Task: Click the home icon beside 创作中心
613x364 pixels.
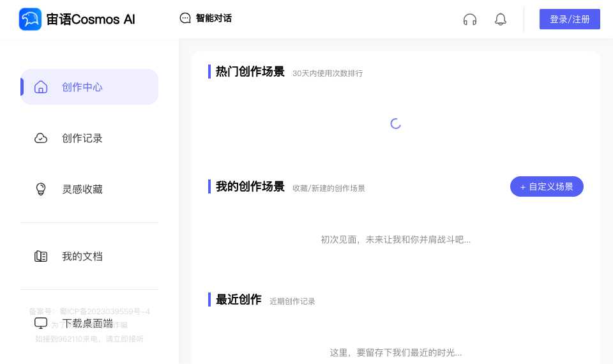Action: [x=41, y=87]
